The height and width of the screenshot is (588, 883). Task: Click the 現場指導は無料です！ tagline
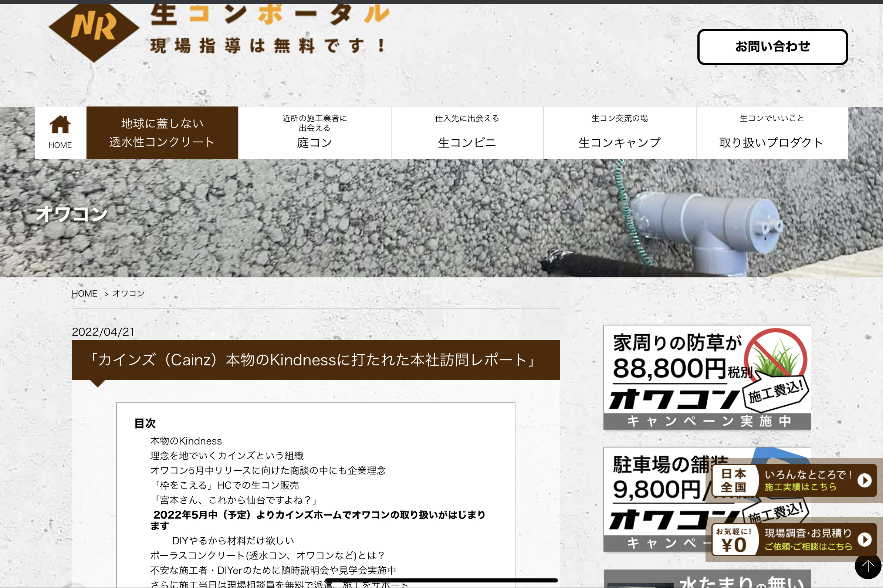pyautogui.click(x=268, y=46)
